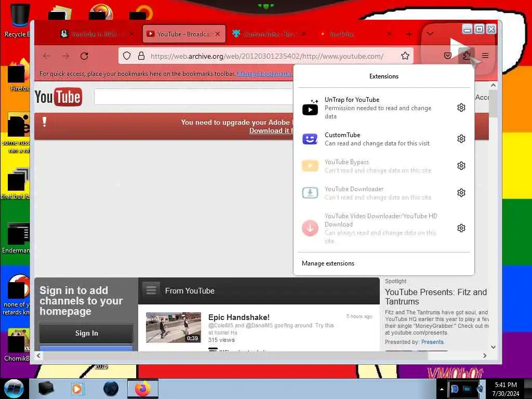Switch to the YouTube in 2012 tab
Viewport: 532px width, 399px height.
pyautogui.click(x=97, y=34)
